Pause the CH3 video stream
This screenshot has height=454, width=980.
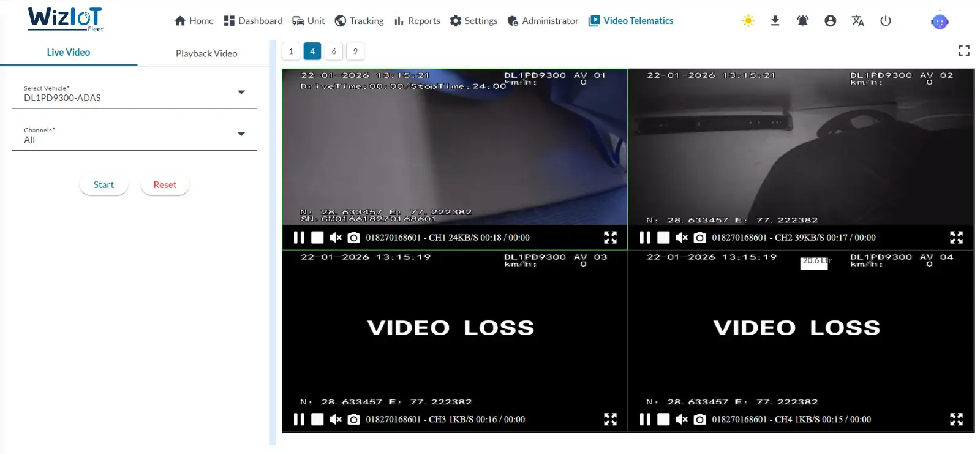(299, 420)
